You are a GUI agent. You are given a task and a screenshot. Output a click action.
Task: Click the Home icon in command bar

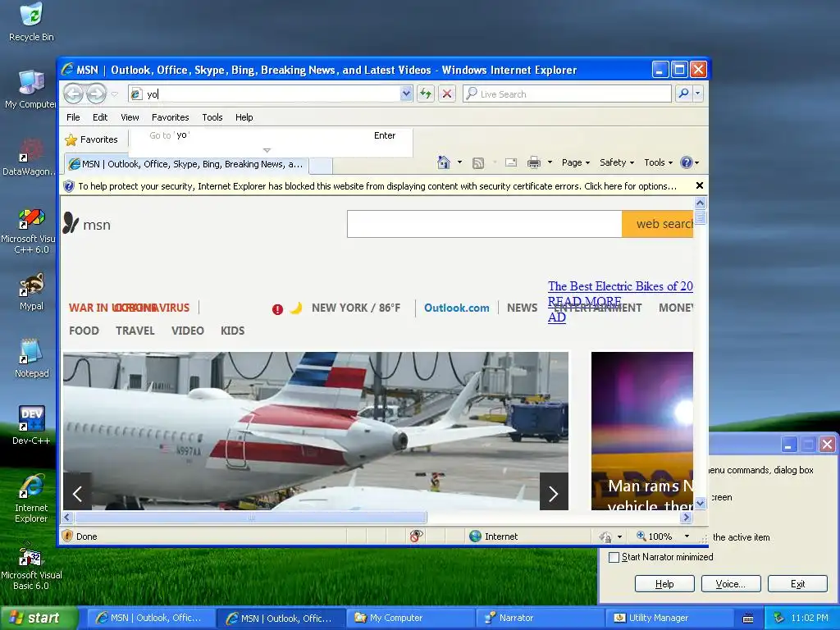tap(444, 162)
